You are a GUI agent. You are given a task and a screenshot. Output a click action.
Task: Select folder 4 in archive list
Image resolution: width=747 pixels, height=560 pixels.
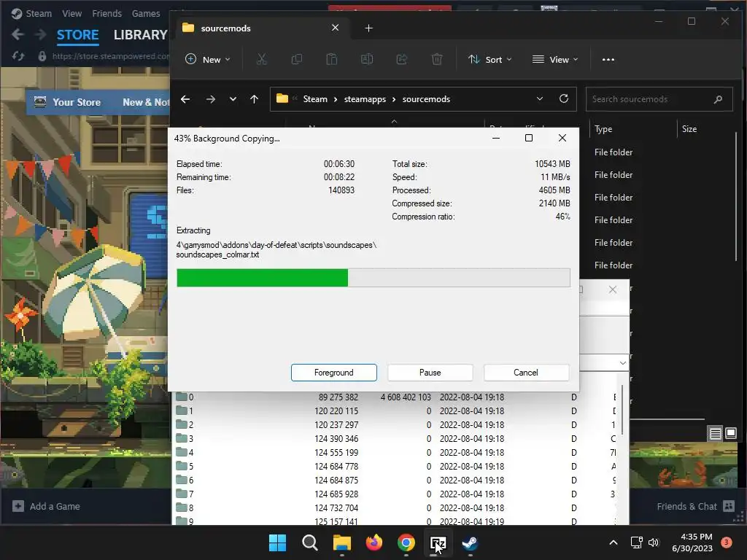[395, 452]
